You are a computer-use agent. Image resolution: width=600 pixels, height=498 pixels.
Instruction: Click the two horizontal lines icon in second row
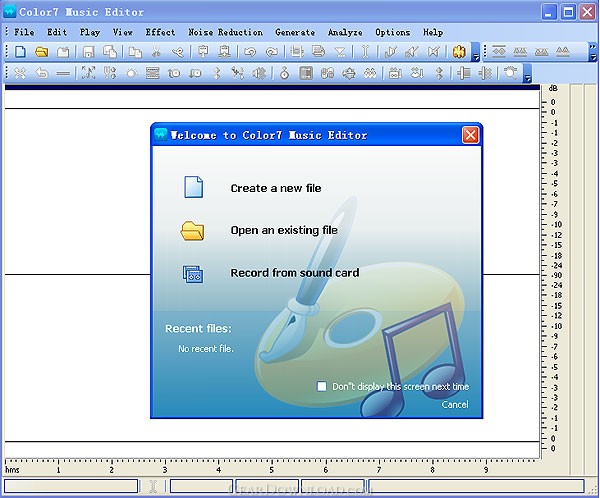(63, 73)
